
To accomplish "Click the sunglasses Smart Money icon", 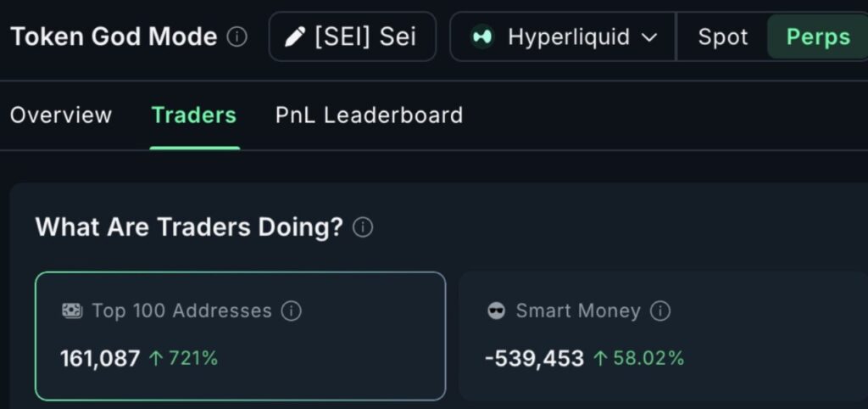I will pos(496,311).
